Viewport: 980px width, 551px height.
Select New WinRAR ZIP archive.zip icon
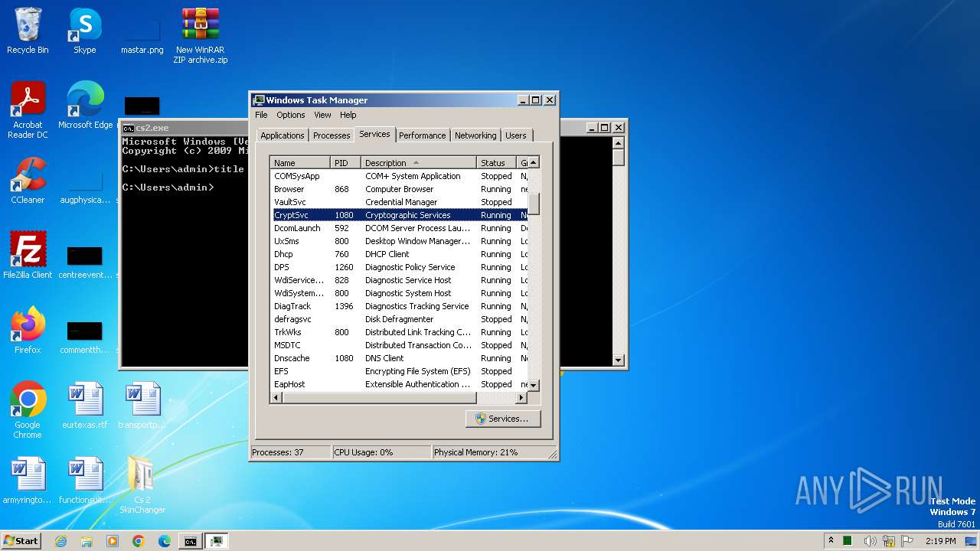click(201, 36)
